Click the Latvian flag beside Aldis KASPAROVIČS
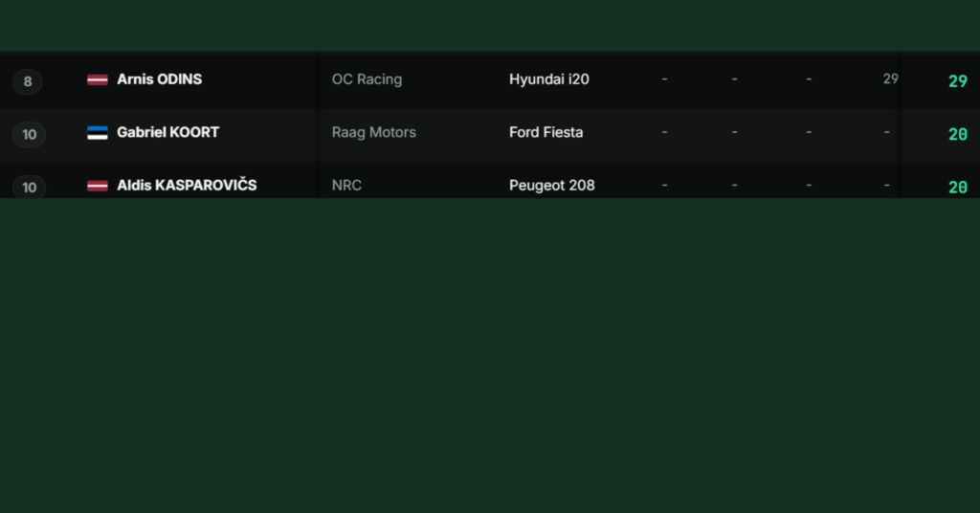980x513 pixels. (x=98, y=186)
